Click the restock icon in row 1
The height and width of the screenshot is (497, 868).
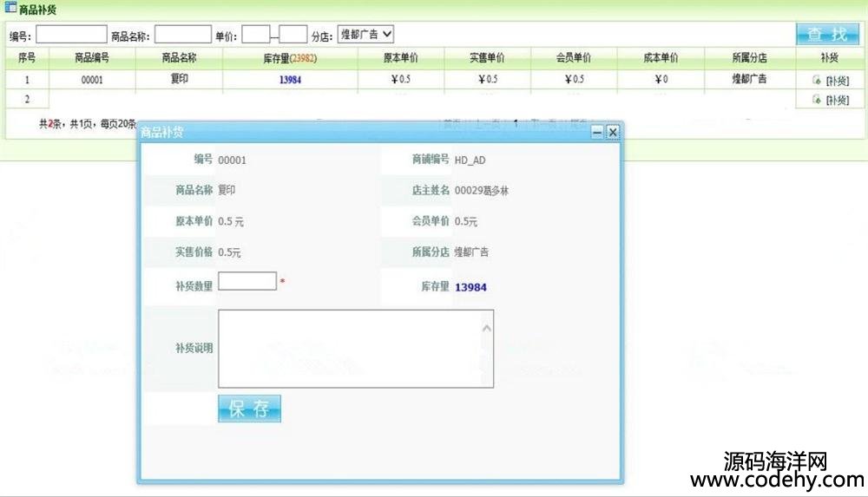click(x=816, y=80)
